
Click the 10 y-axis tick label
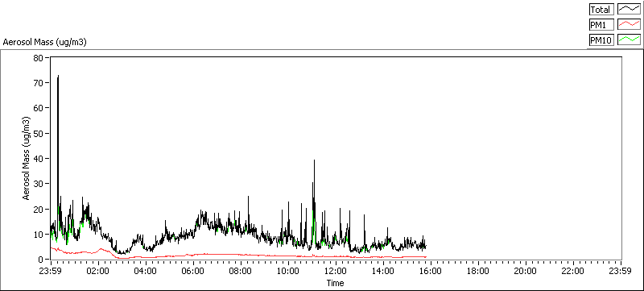(x=38, y=235)
